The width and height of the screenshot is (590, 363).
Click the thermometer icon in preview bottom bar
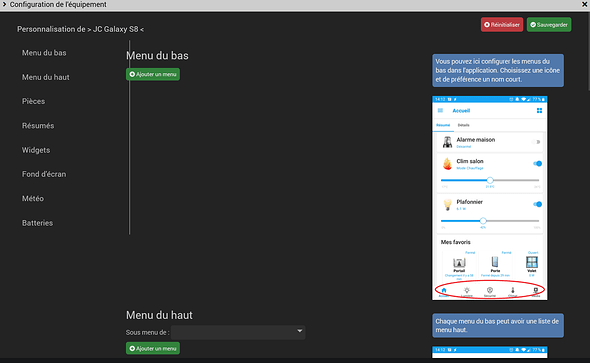click(x=512, y=290)
